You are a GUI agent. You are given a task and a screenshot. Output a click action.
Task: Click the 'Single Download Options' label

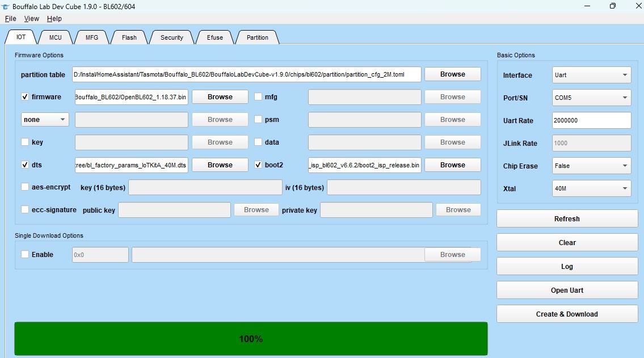(49, 235)
